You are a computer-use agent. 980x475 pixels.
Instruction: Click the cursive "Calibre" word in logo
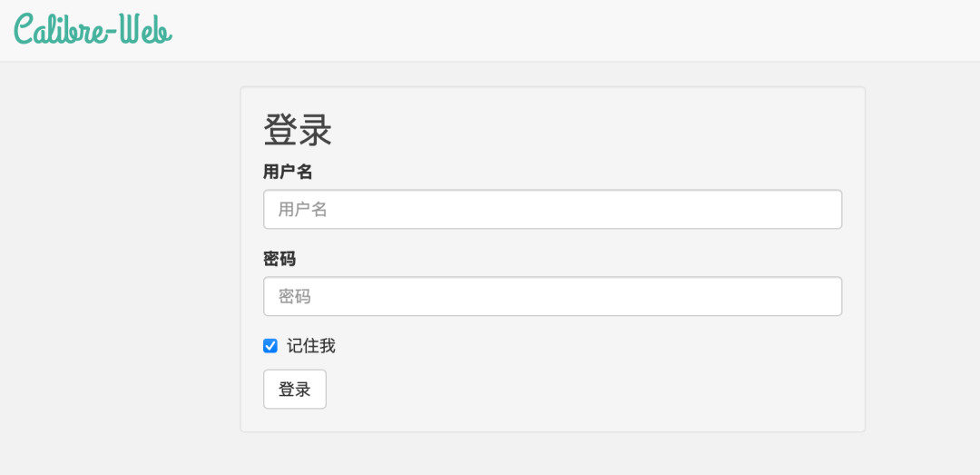point(60,29)
